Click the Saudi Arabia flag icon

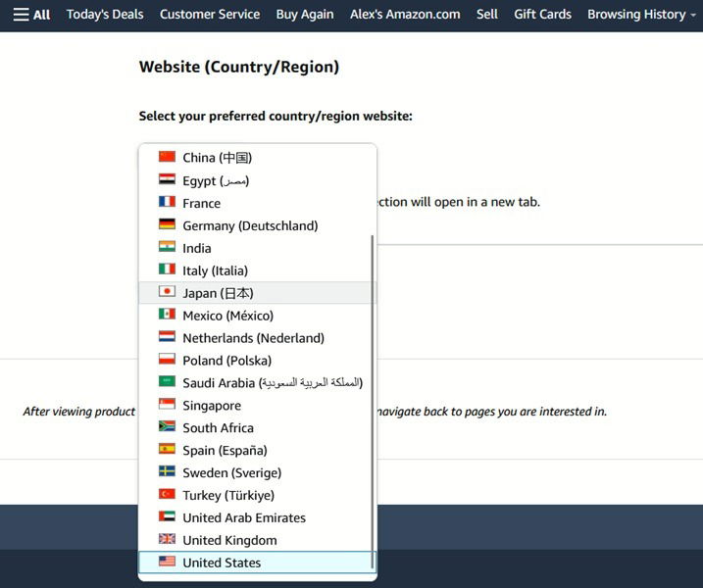tap(167, 383)
